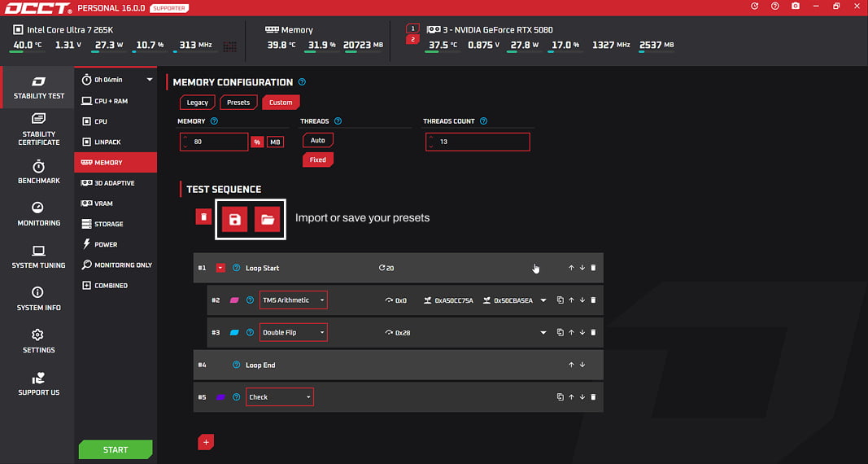Move the Check step down
This screenshot has height=464, width=868.
tap(582, 397)
